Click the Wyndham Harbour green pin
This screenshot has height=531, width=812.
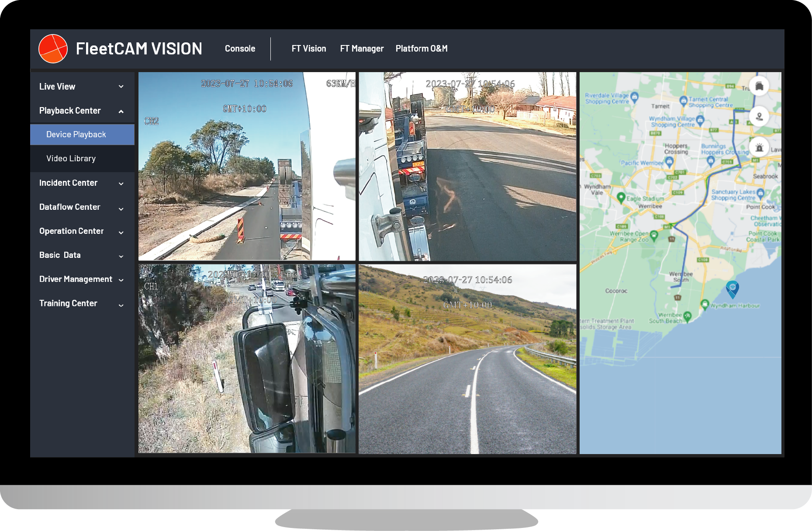pyautogui.click(x=705, y=304)
